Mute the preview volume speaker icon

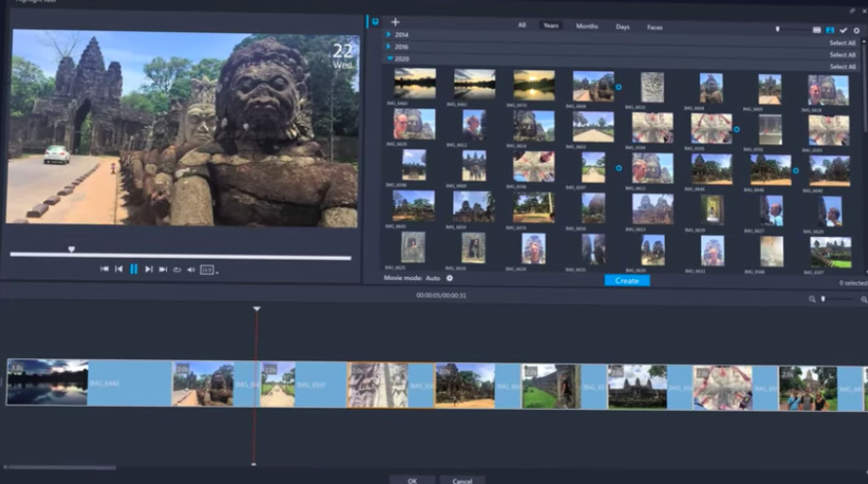pos(191,269)
